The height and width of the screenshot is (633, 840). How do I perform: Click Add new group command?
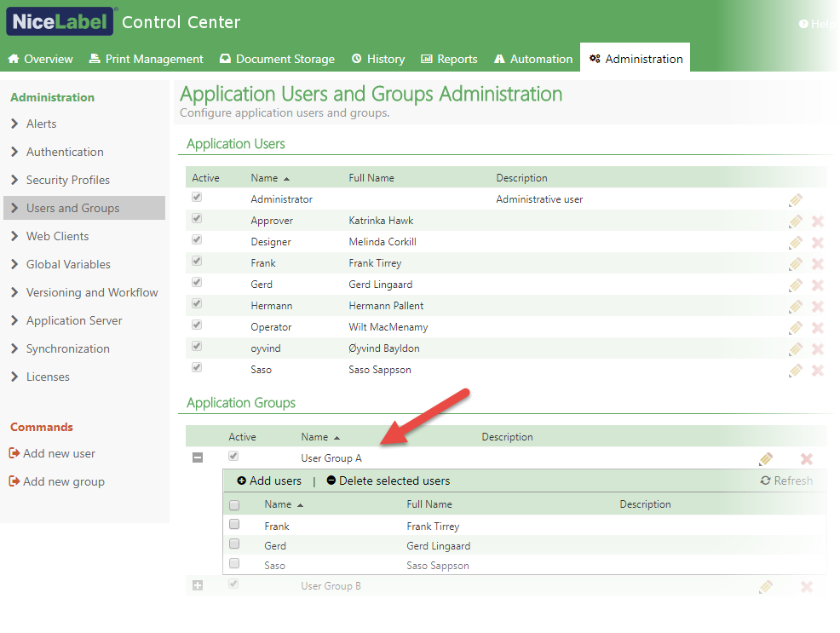point(57,481)
